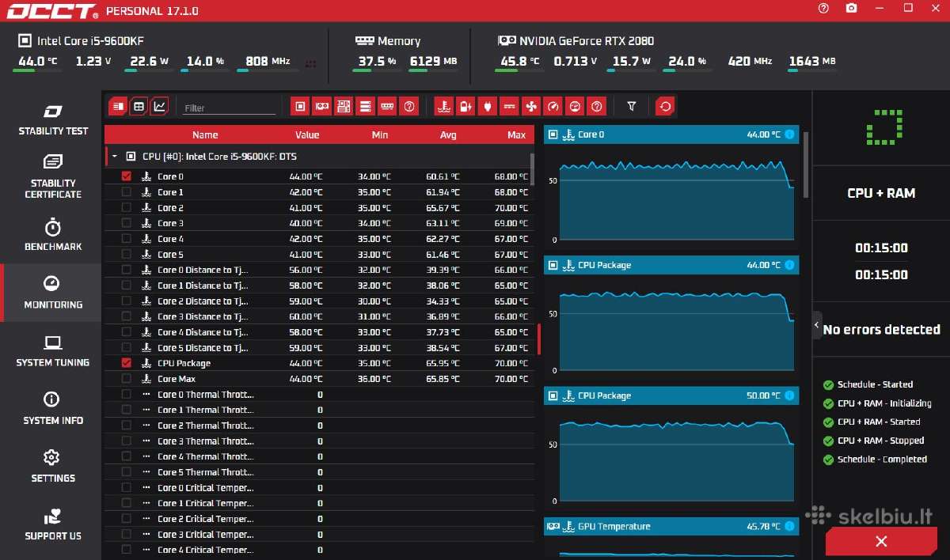Toggle the CPU sensors filter icon
The width and height of the screenshot is (950, 560).
coord(300,106)
